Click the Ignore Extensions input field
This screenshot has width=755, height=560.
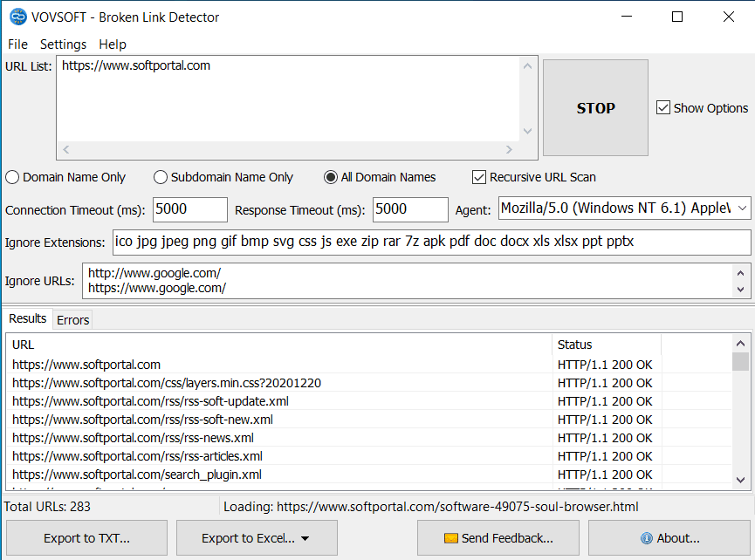pos(432,242)
